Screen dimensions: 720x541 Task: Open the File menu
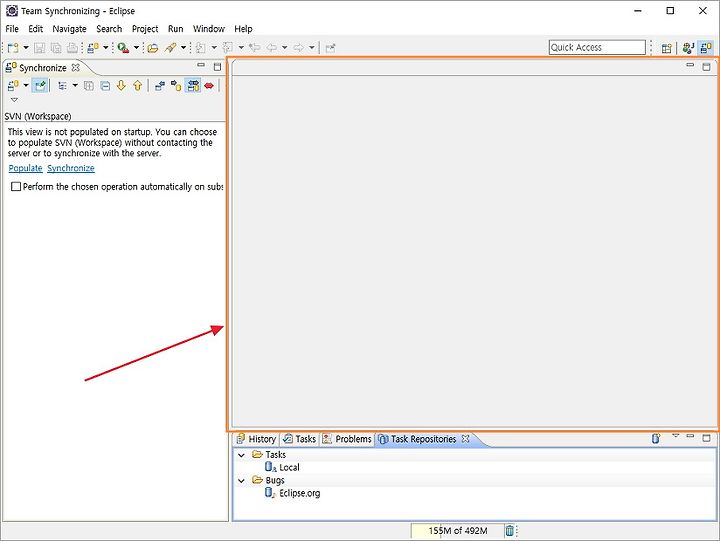click(x=12, y=29)
